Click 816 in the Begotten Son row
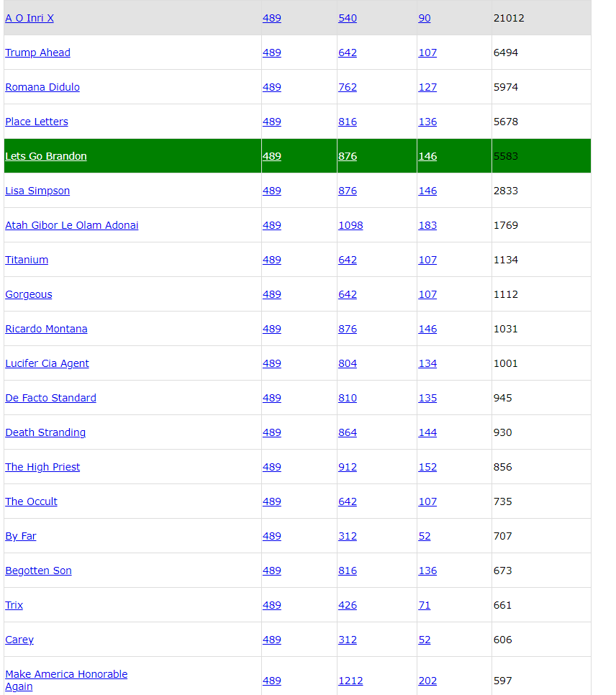The image size is (616, 695). pos(348,571)
